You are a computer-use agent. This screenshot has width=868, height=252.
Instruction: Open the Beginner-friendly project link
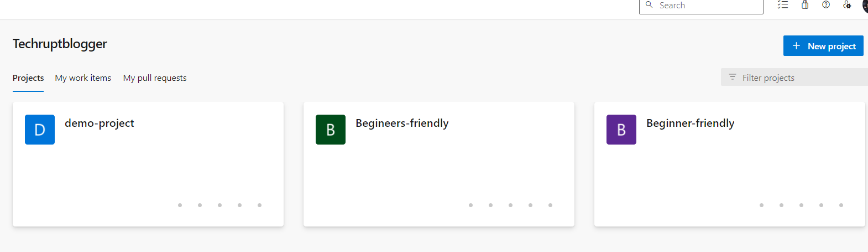tap(690, 123)
